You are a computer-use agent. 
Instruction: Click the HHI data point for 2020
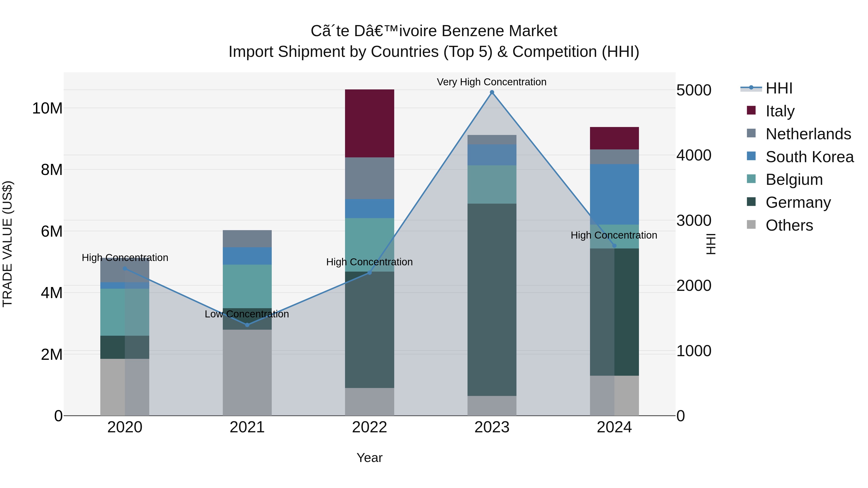click(125, 268)
